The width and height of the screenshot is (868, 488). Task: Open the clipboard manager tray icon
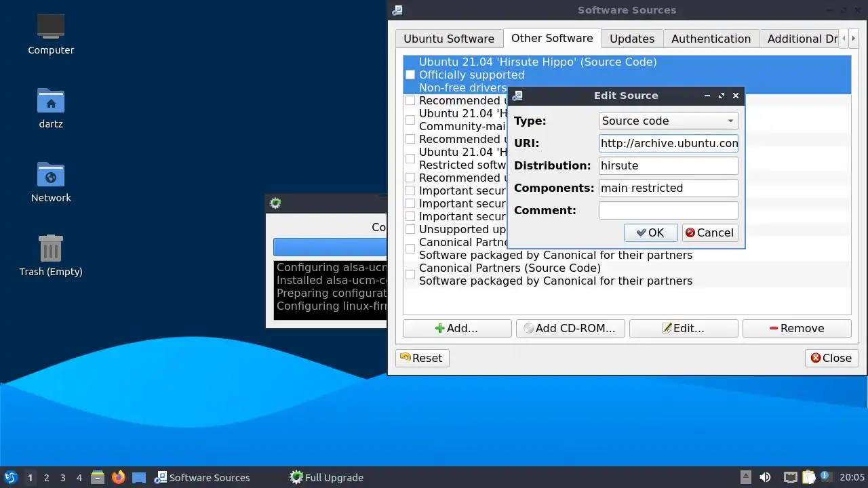(808, 477)
